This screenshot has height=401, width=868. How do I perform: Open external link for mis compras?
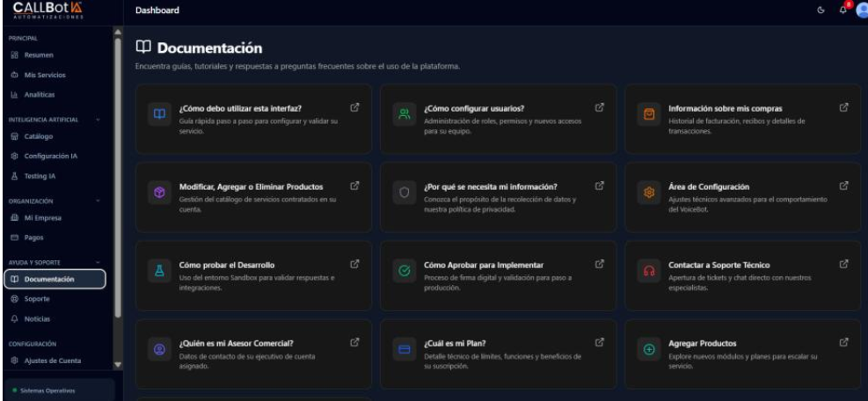point(843,107)
